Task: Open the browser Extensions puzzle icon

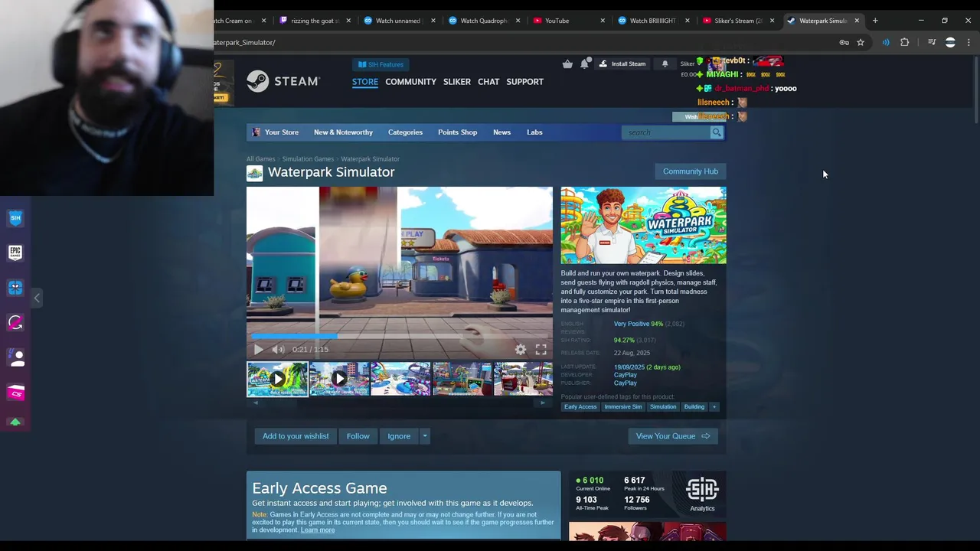Action: [905, 42]
